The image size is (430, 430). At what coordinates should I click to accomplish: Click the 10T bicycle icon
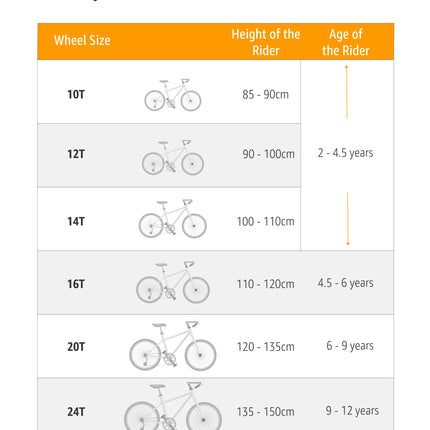click(173, 95)
